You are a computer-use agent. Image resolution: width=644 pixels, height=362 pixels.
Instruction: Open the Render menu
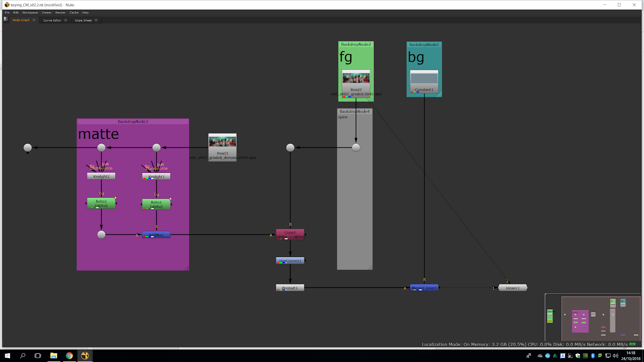coord(60,12)
